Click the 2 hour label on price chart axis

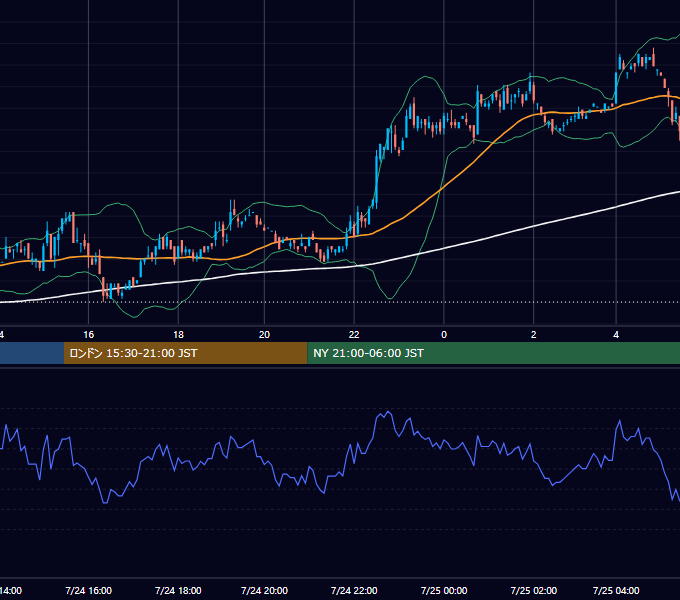pos(533,335)
